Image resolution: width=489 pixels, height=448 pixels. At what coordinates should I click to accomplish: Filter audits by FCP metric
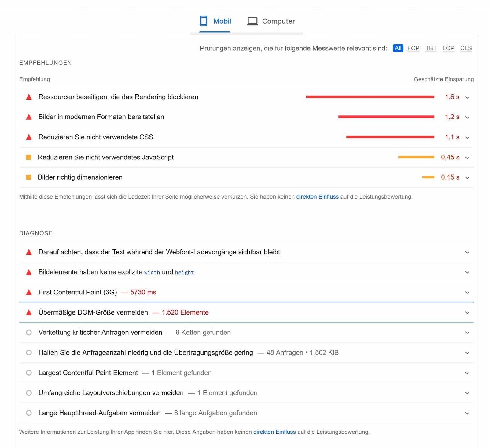click(x=413, y=48)
